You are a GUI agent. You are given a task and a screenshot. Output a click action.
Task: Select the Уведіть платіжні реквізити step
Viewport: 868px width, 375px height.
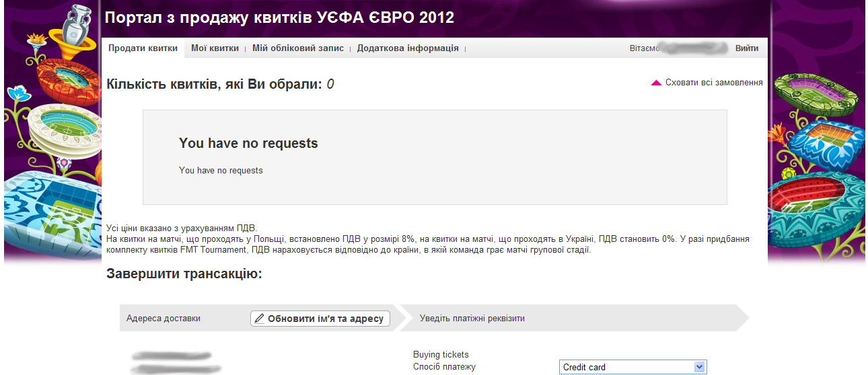coord(472,319)
